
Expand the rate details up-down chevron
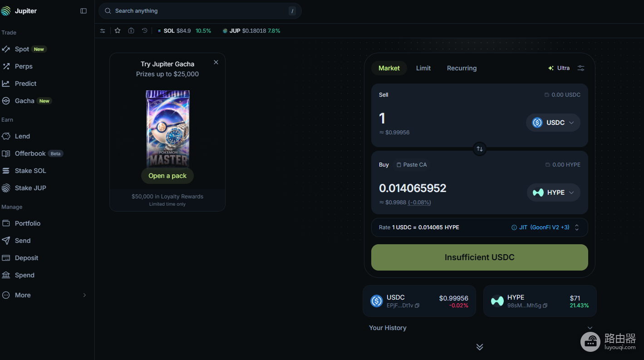(577, 227)
